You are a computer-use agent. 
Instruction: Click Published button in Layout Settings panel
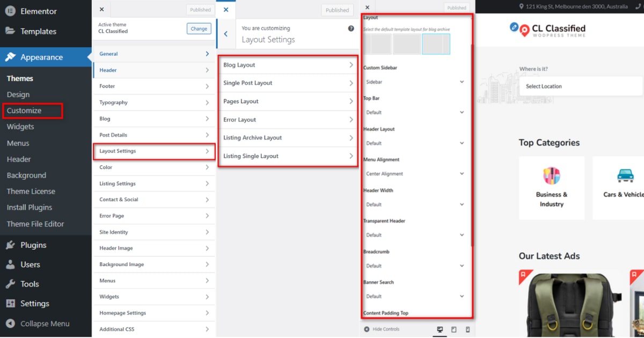coord(337,10)
